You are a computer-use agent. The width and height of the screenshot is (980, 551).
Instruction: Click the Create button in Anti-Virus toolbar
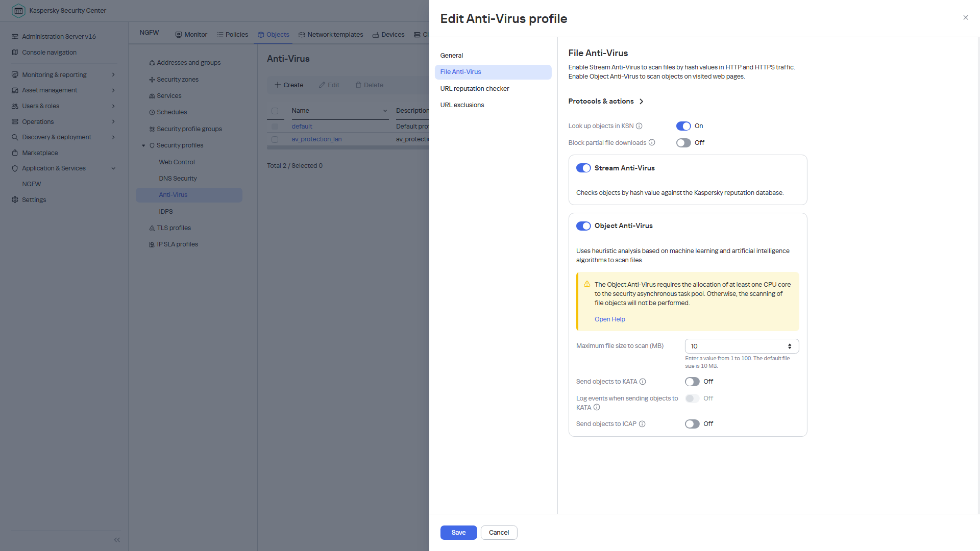point(289,85)
